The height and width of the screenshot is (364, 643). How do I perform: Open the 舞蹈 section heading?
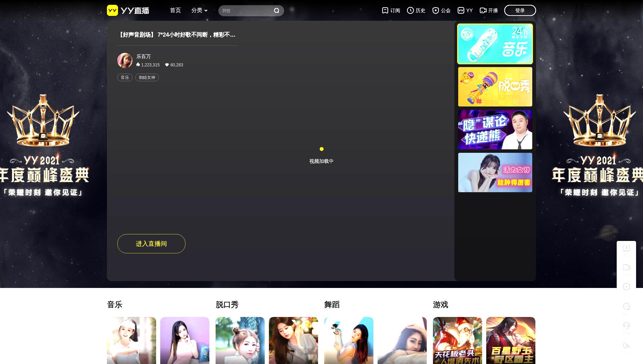(x=332, y=305)
